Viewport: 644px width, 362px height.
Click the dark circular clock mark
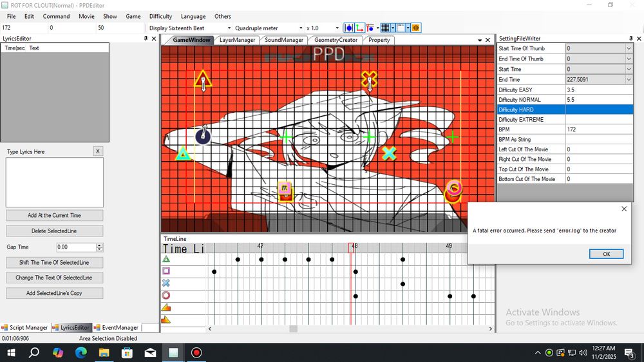(x=203, y=136)
